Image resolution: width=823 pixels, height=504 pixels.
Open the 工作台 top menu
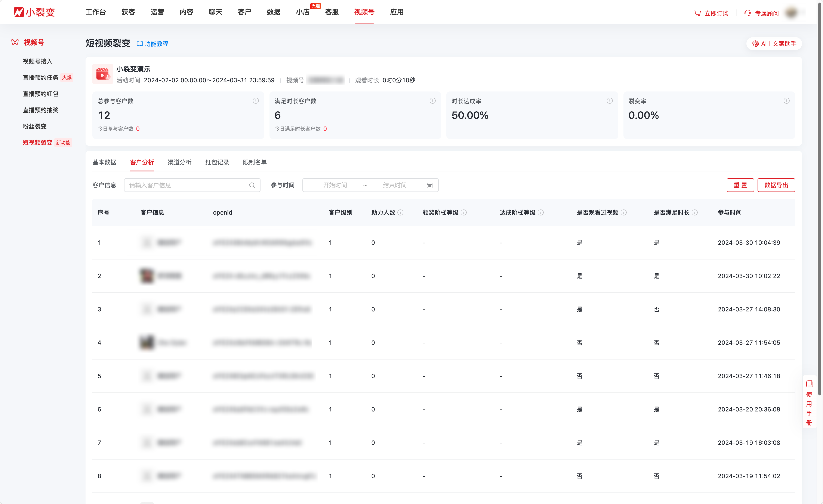(x=96, y=12)
